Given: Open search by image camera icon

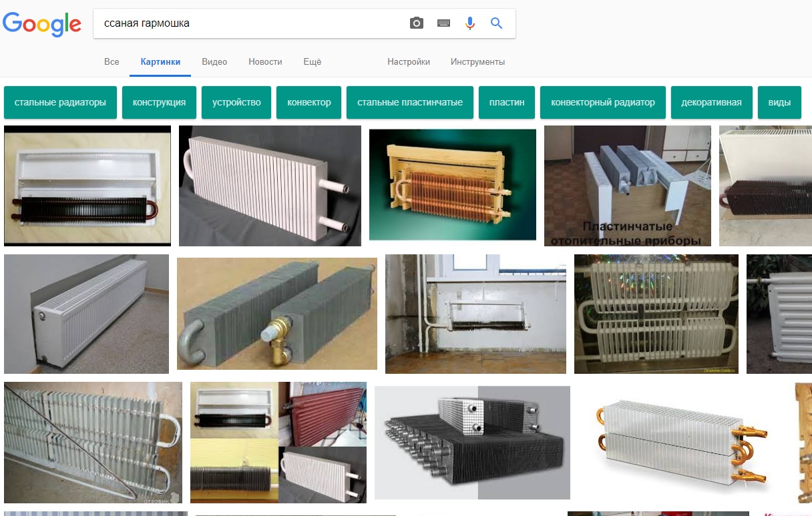Looking at the screenshot, I should point(417,23).
